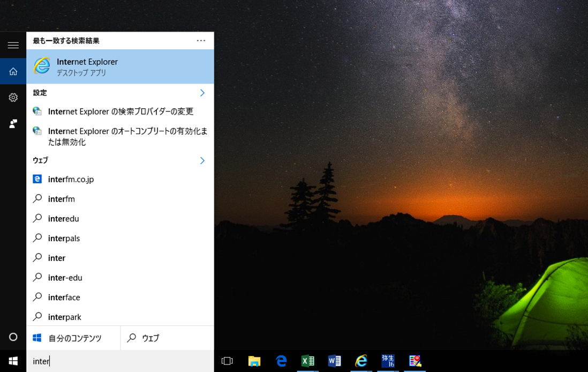Open Word from the taskbar
588x372 pixels.
pos(335,361)
